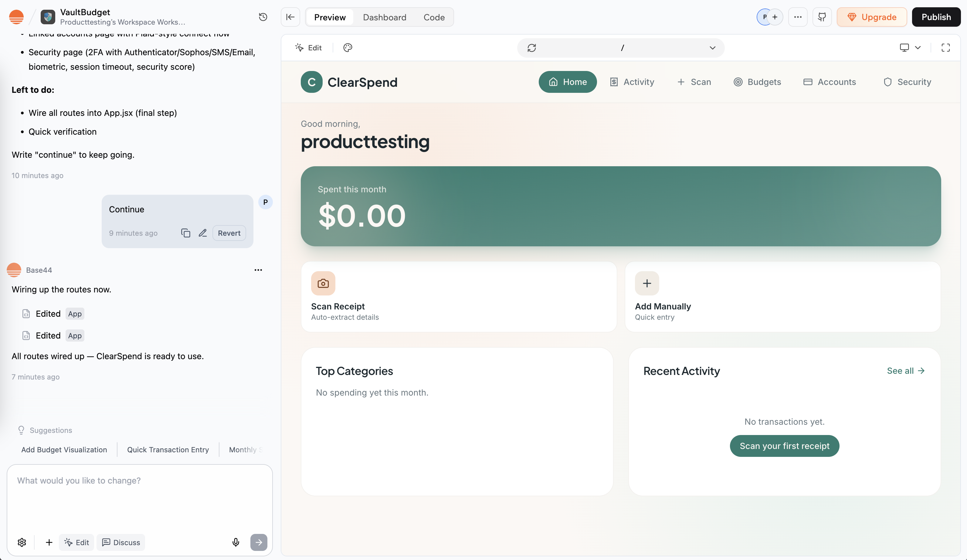Switch to the Code tab
This screenshot has width=967, height=560.
(434, 17)
